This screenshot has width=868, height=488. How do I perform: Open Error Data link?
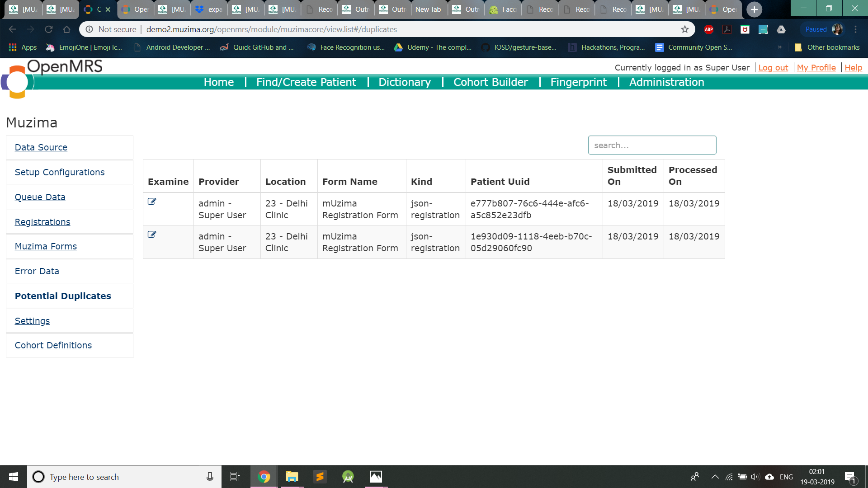click(37, 271)
